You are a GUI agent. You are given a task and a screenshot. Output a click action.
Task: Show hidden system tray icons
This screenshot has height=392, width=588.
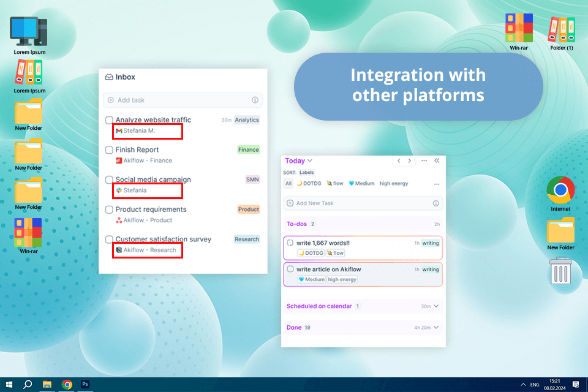pyautogui.click(x=522, y=385)
